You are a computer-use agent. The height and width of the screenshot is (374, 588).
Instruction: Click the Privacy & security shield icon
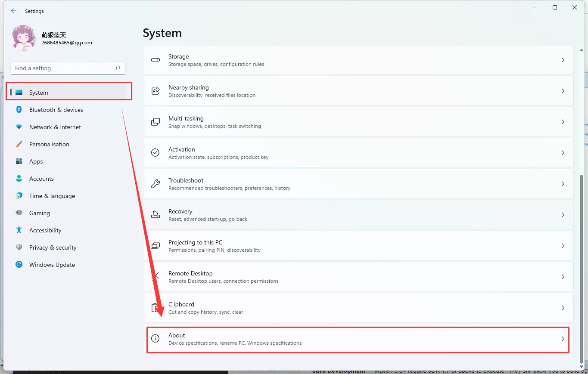[19, 247]
